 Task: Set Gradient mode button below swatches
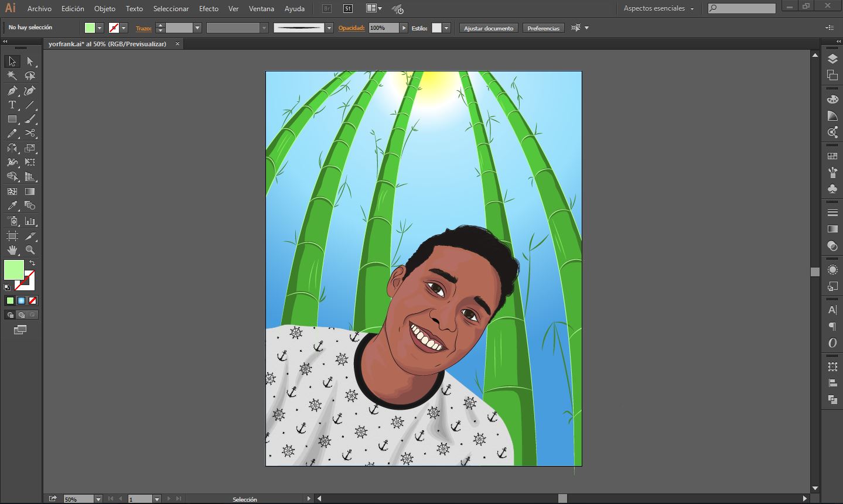[21, 301]
